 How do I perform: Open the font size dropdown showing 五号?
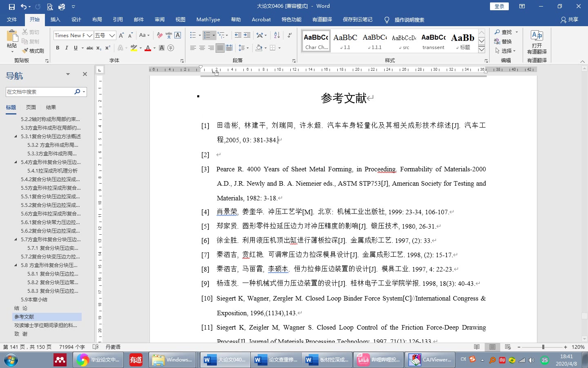tap(112, 36)
